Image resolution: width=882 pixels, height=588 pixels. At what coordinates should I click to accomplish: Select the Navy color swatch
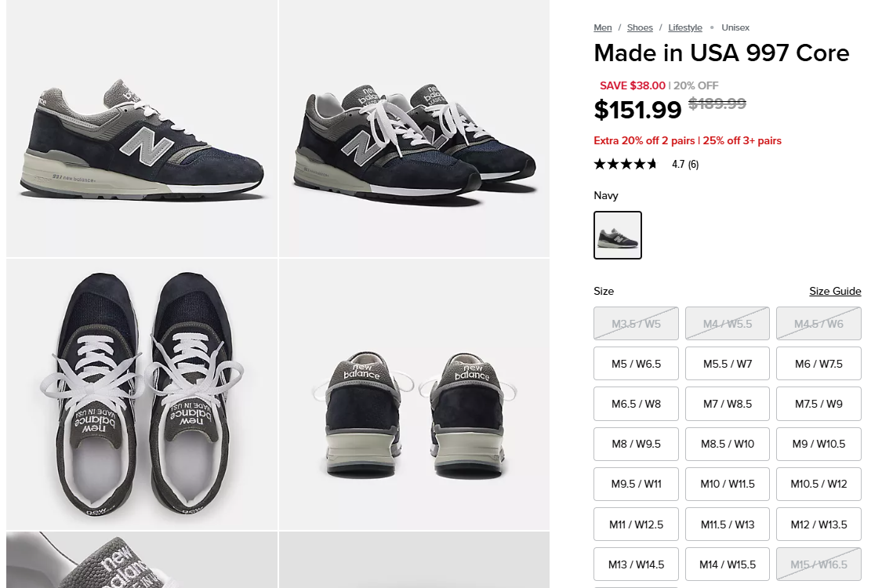pyautogui.click(x=618, y=235)
